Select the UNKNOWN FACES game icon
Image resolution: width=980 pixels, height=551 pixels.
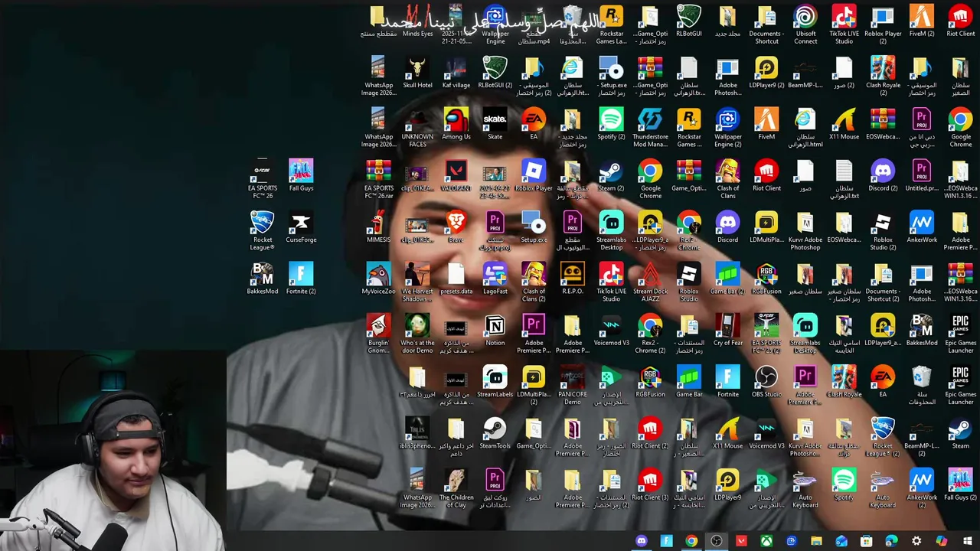(417, 128)
